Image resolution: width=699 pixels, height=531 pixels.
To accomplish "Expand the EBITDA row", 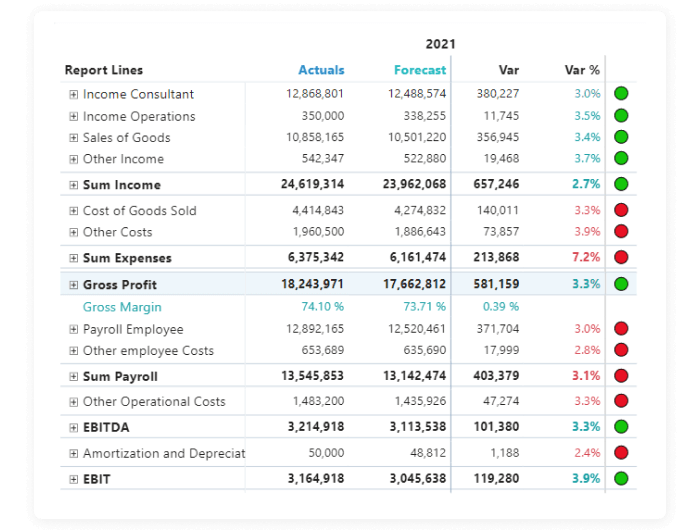I will [x=74, y=428].
